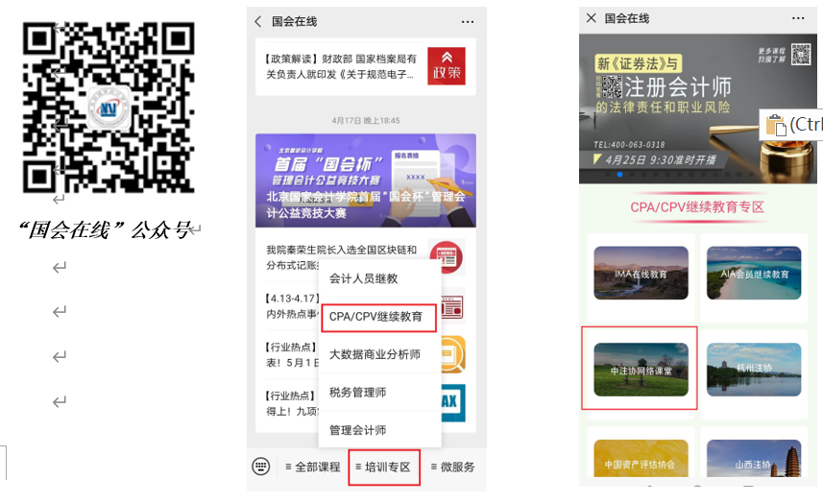Select 会计人员继教 from popup menu
The width and height of the screenshot is (823, 504).
click(x=363, y=278)
